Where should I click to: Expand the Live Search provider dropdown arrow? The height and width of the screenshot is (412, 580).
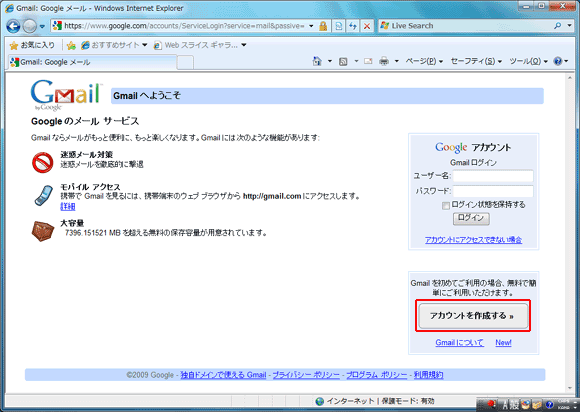click(570, 26)
